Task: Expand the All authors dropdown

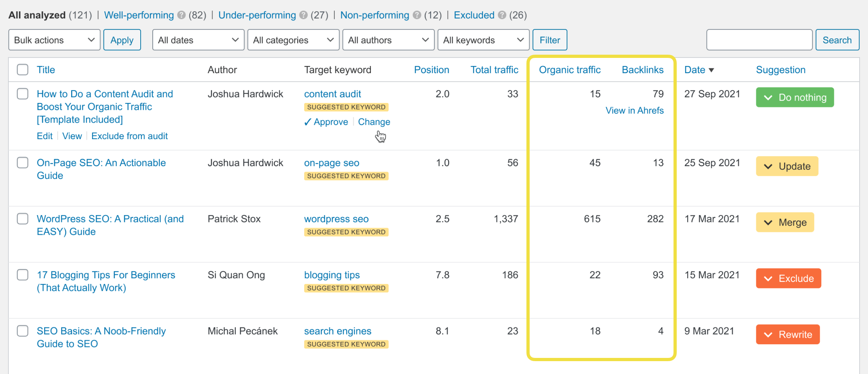Action: [388, 40]
